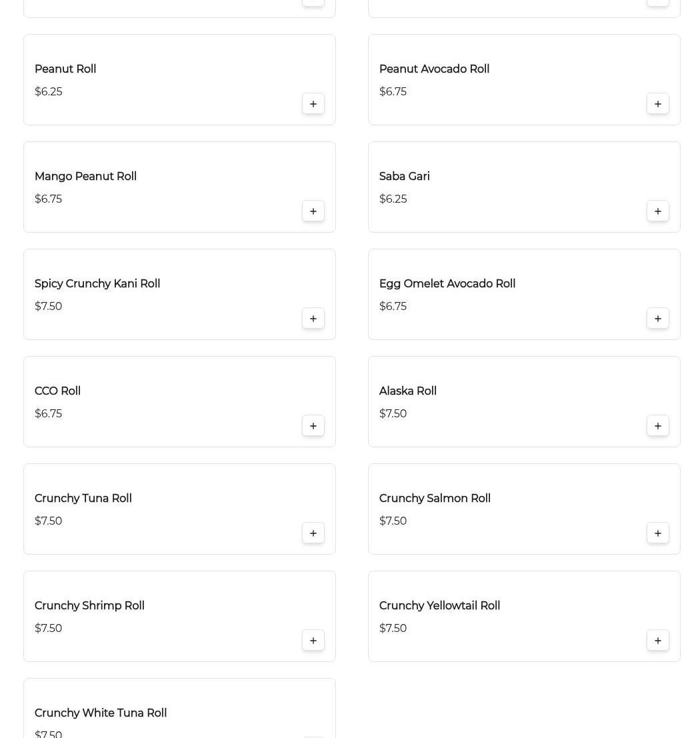Screen dimensions: 700x738
Task: Open the Peanut Roll item title
Action: click(x=65, y=69)
